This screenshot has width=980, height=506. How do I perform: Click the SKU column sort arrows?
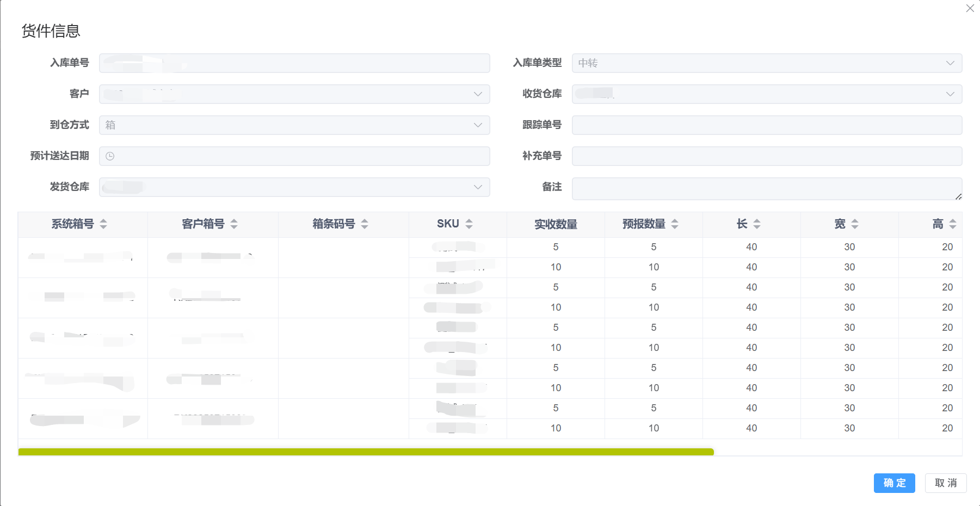click(469, 224)
